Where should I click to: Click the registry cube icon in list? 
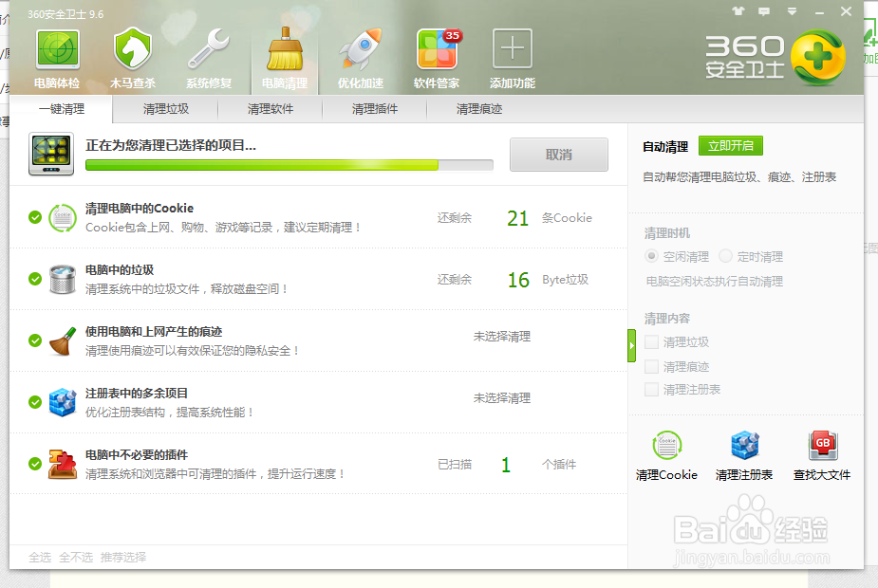click(x=62, y=402)
